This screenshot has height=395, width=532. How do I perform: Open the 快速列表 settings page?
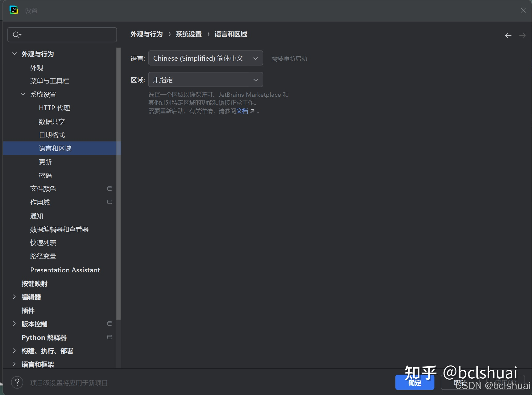43,243
